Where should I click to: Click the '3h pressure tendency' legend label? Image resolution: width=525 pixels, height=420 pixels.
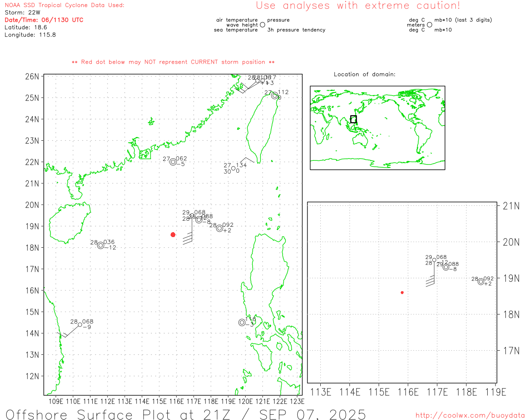296,30
